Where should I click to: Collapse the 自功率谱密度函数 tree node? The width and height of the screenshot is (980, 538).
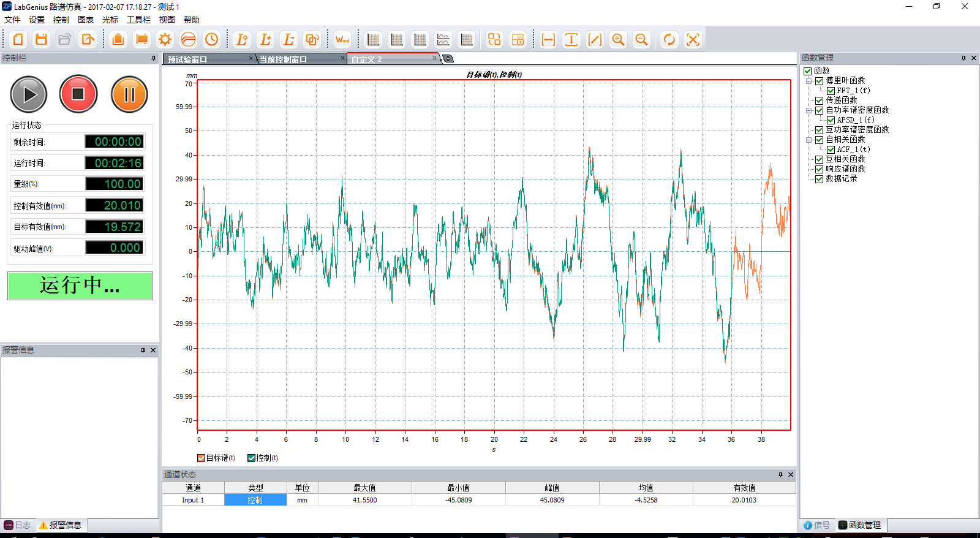(x=809, y=110)
